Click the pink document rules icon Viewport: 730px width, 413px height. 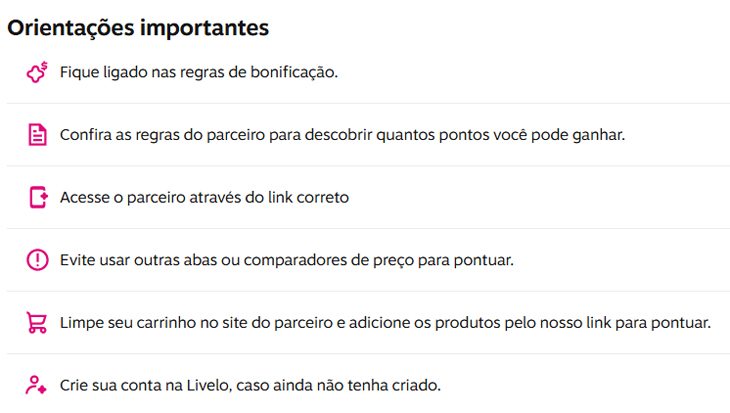coord(37,135)
